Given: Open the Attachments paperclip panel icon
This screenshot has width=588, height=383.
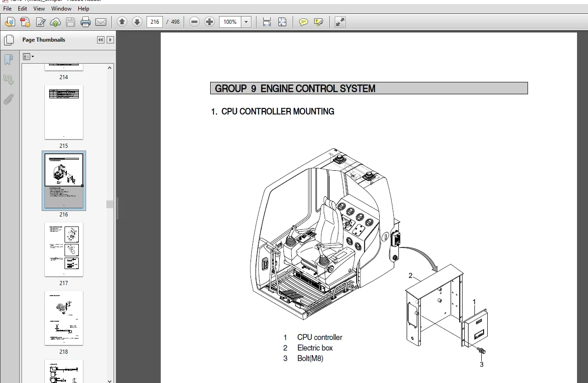Looking at the screenshot, I should pos(9,99).
